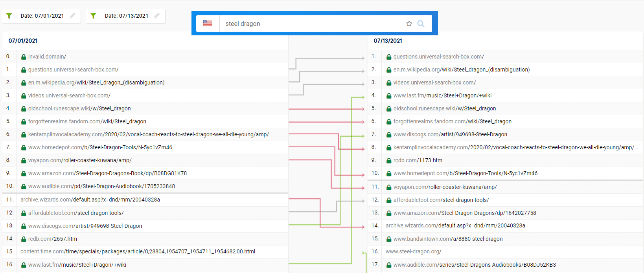The width and height of the screenshot is (644, 273).
Task: Edit the 07/13/2021 date filter pencil
Action: pos(157,16)
